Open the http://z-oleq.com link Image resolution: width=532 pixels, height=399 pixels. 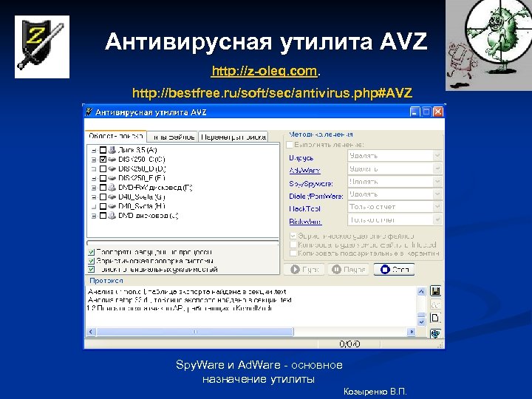click(265, 71)
